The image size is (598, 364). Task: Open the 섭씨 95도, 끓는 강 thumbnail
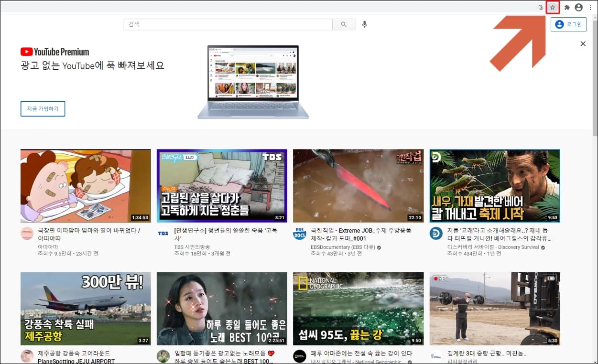tap(358, 309)
